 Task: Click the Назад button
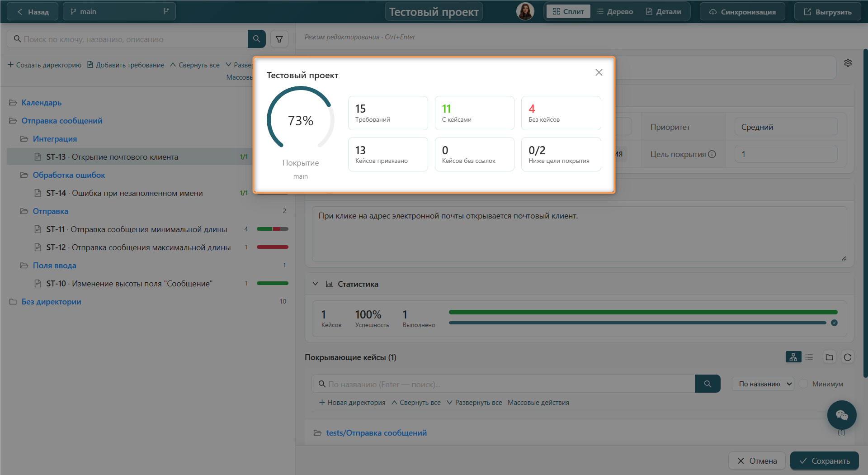(x=33, y=12)
